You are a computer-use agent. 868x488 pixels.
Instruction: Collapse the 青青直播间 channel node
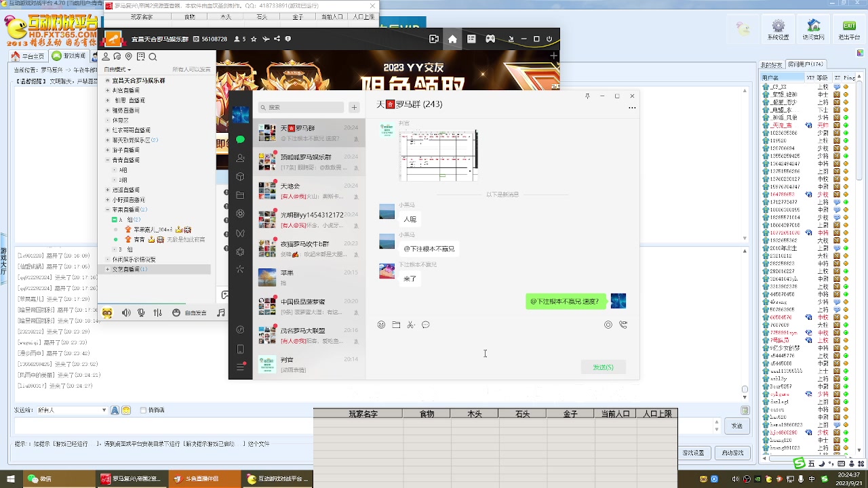coord(107,160)
